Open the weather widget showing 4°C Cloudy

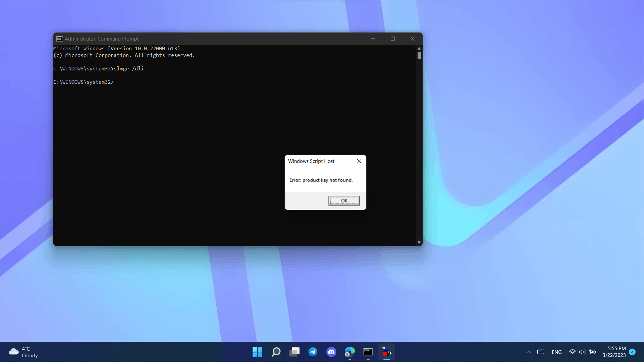coord(23,352)
